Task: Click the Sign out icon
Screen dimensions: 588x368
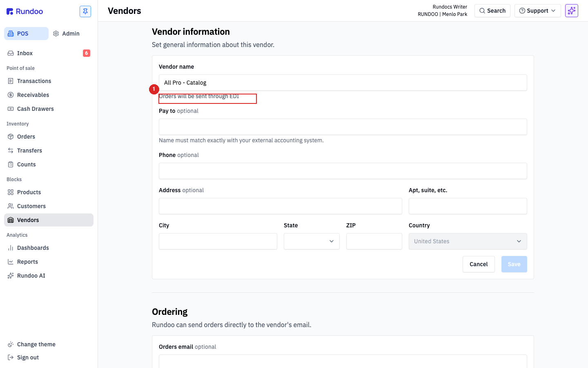Action: (11, 357)
